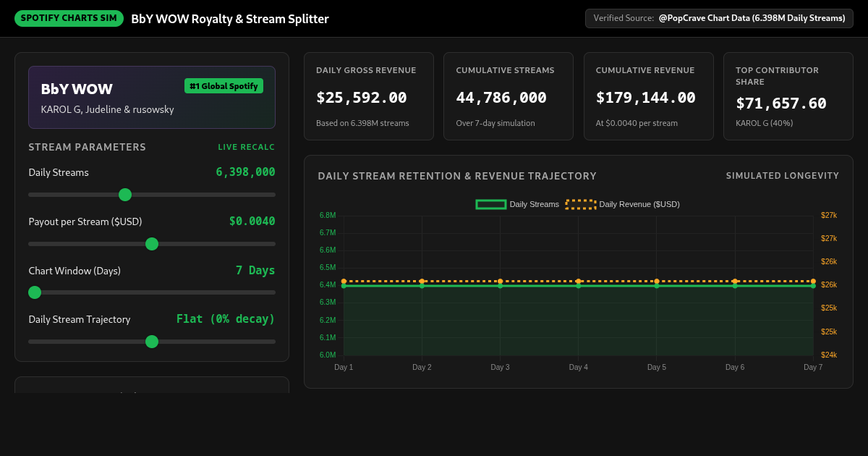Click the SPOTIFY CHARTS SIM badge
This screenshot has height=456, width=868.
69,18
